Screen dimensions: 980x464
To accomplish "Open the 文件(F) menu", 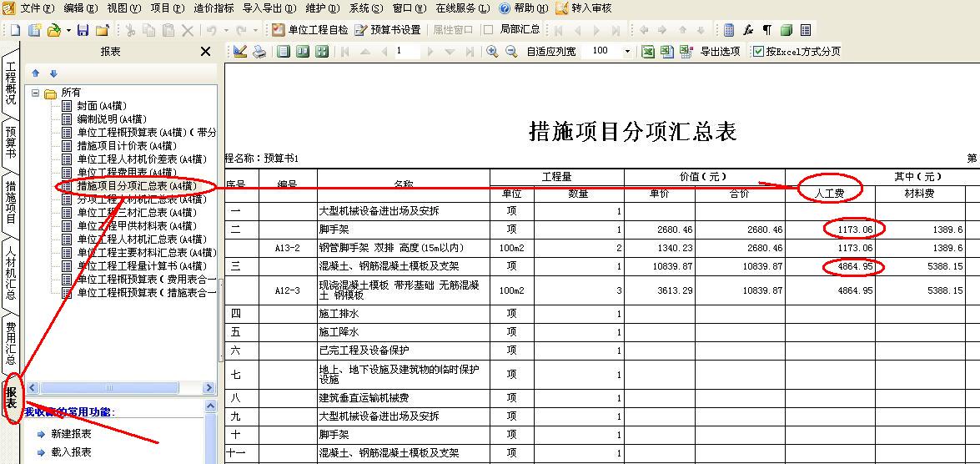I will pos(38,8).
